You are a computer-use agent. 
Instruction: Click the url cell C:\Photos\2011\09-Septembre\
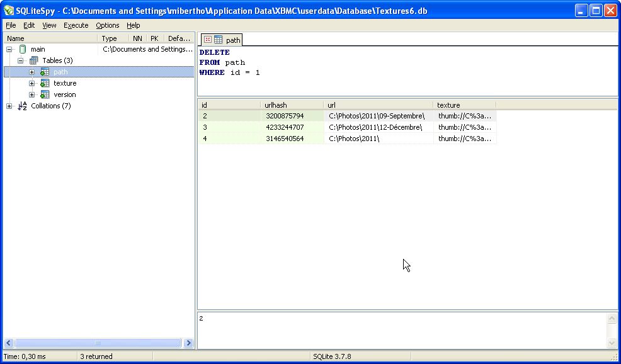point(379,116)
